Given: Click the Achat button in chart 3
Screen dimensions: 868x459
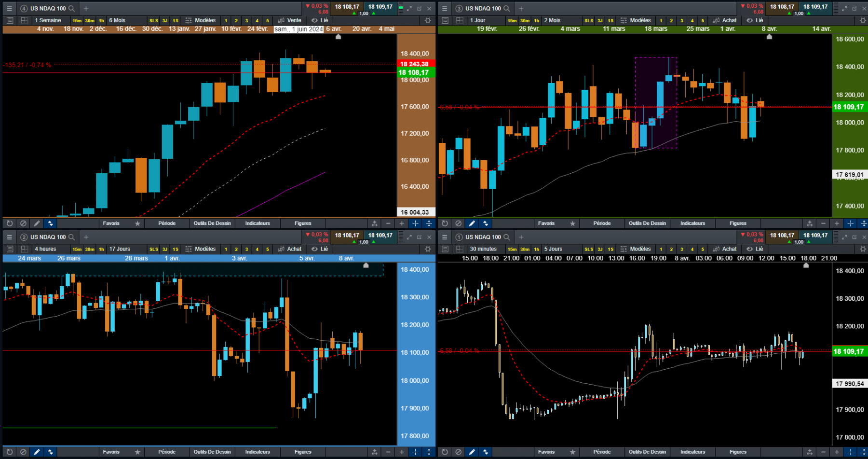Looking at the screenshot, I should 725,20.
